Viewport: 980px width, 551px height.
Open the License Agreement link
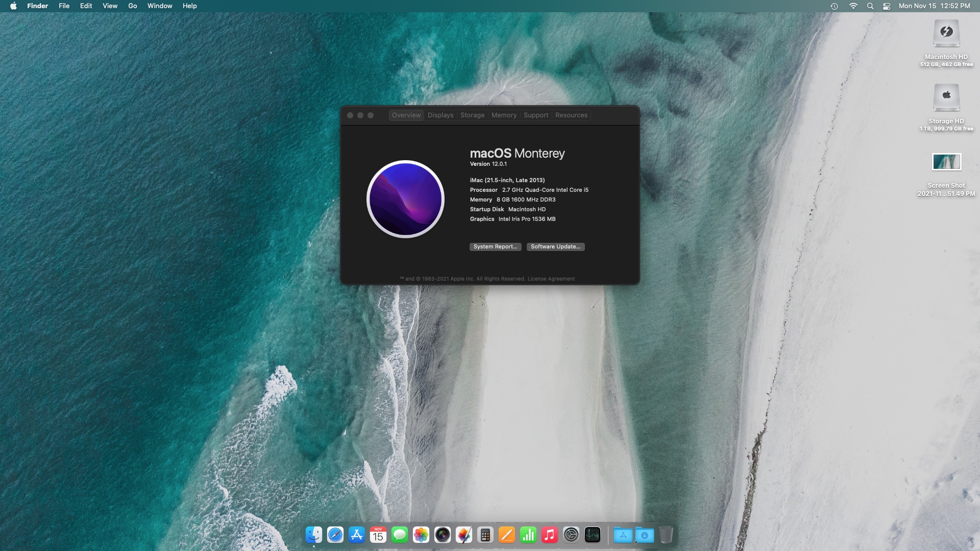coord(551,279)
